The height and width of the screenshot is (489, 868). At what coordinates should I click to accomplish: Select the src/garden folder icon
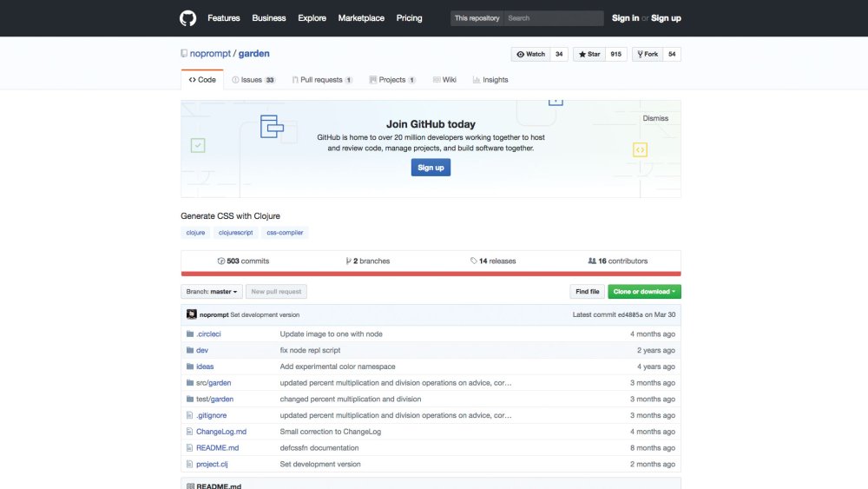click(190, 383)
